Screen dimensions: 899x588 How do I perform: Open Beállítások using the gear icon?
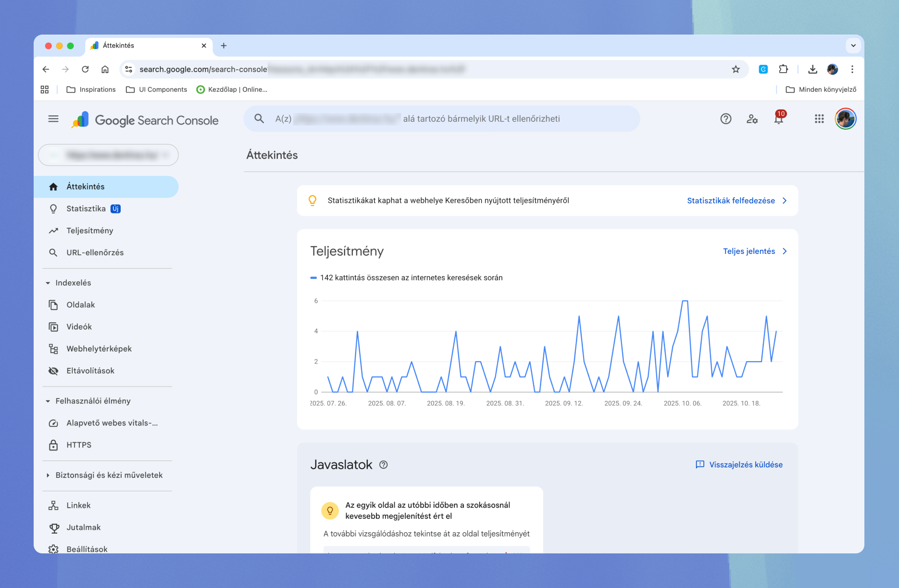coord(87,549)
